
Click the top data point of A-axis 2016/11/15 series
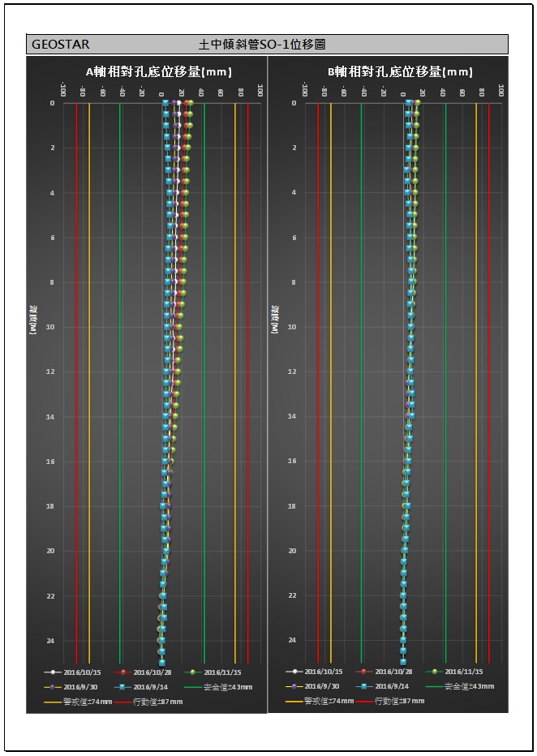[x=190, y=103]
